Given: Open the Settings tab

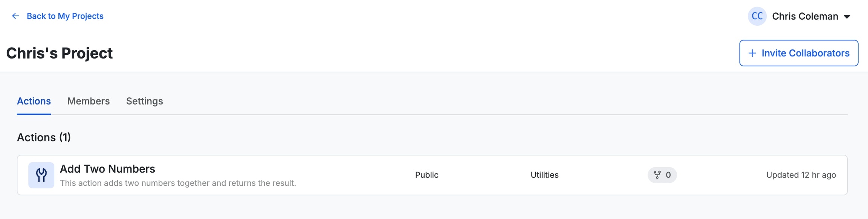Looking at the screenshot, I should point(144,101).
